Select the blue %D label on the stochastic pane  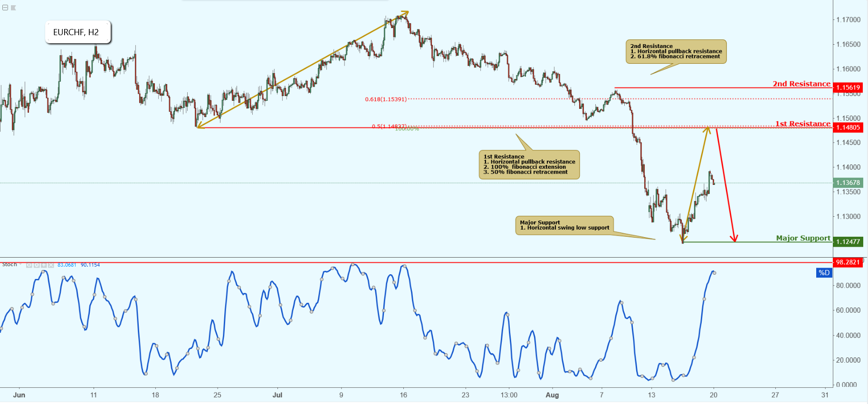pos(824,273)
